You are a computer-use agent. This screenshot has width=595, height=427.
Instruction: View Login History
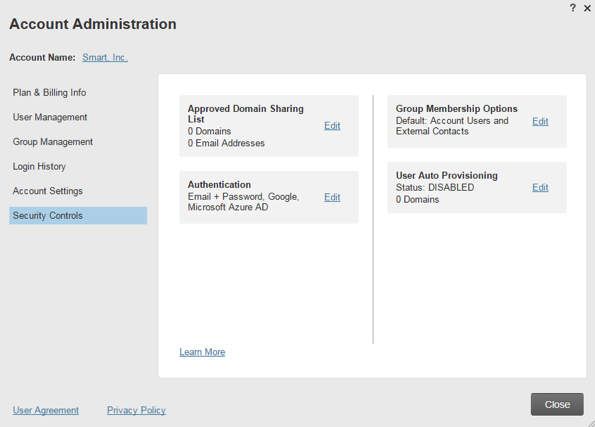(x=39, y=167)
